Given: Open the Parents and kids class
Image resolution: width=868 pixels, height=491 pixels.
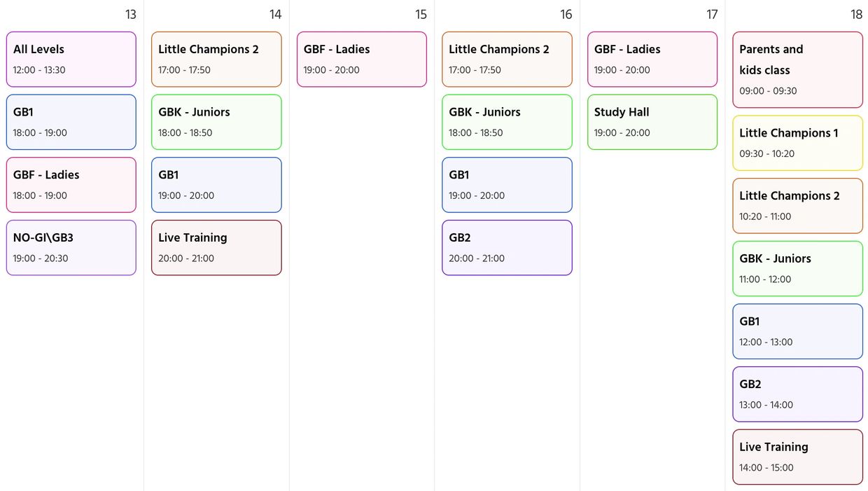Looking at the screenshot, I should tap(797, 70).
